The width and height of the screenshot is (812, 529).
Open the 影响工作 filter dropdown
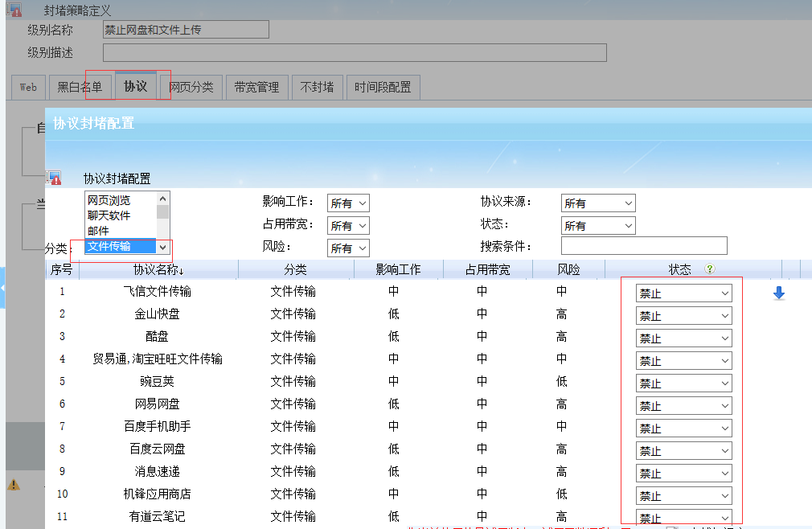coord(348,203)
